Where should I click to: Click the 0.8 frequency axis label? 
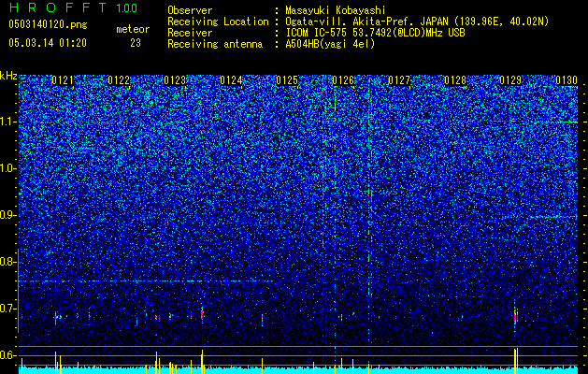click(x=7, y=262)
